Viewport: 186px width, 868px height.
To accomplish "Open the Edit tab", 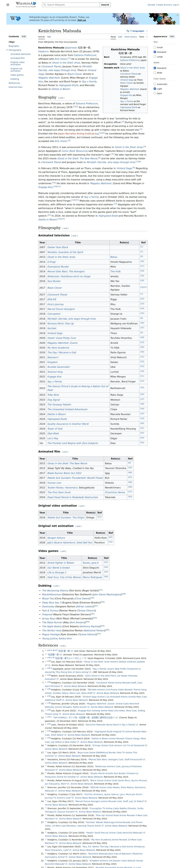I will pyautogui.click(x=120, y=37).
